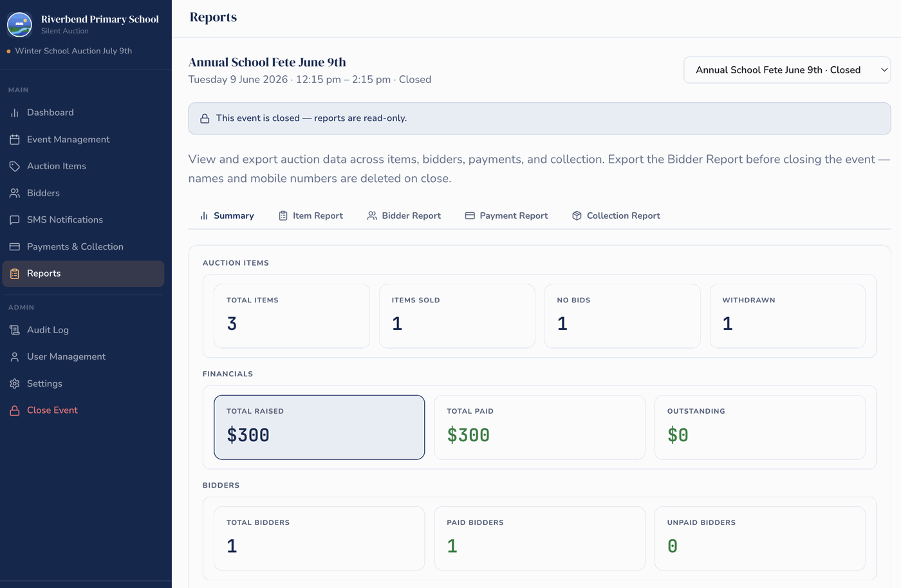Viewport: 901px width, 588px height.
Task: Open the Audit Log page
Action: click(x=83, y=330)
